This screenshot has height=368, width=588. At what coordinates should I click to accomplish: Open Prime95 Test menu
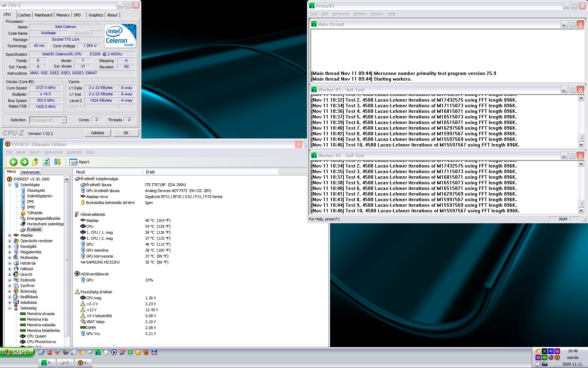tap(314, 14)
